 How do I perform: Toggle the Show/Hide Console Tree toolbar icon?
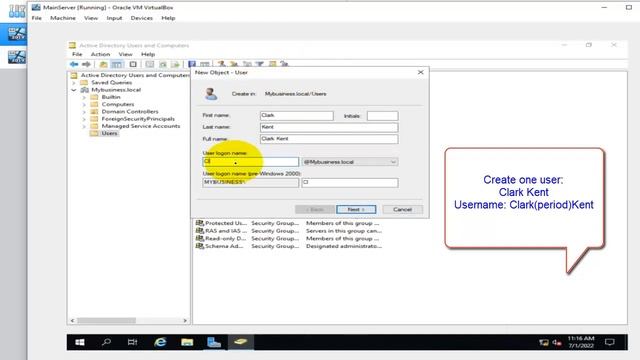(117, 64)
